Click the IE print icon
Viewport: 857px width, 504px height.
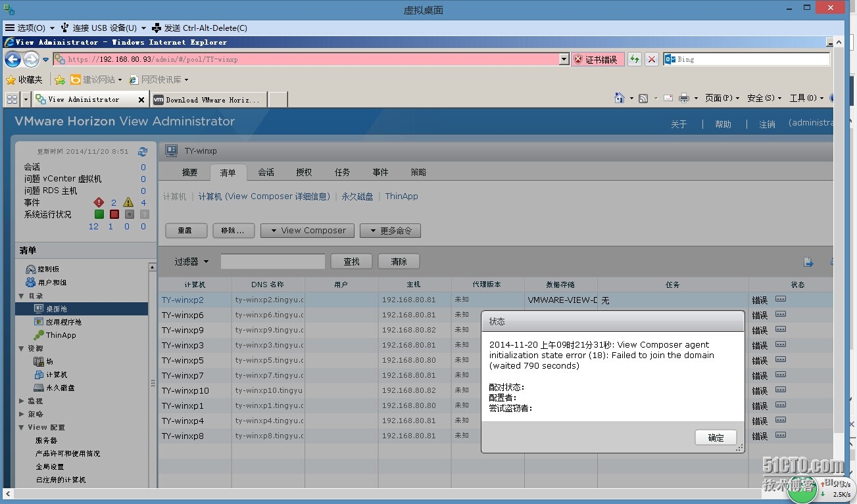[684, 98]
